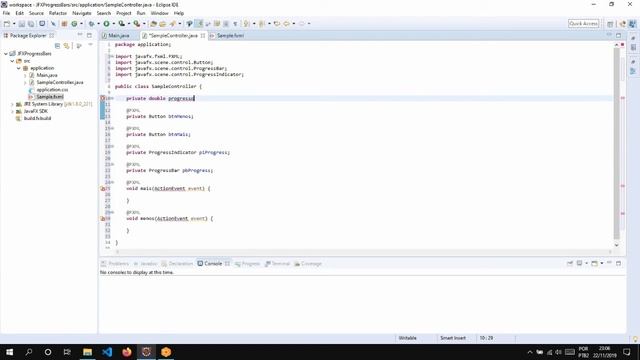Switch to the Sample.fxml editor tab

click(x=230, y=36)
